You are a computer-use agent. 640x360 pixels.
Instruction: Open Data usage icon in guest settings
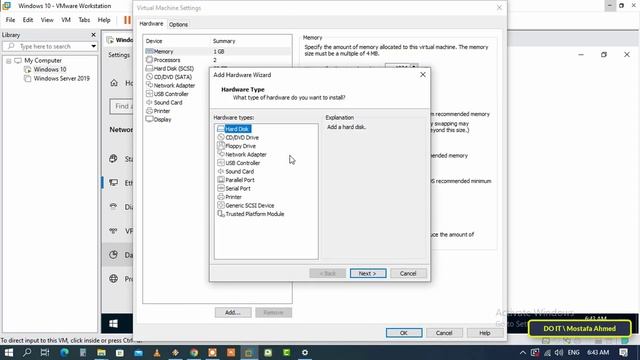(113, 255)
